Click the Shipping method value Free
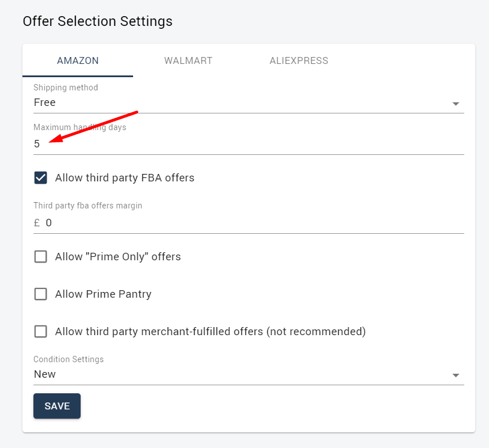This screenshot has height=448, width=489. (x=44, y=102)
